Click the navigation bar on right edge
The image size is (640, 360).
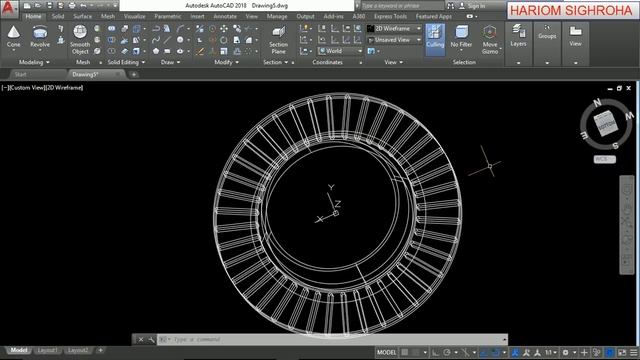tap(627, 225)
